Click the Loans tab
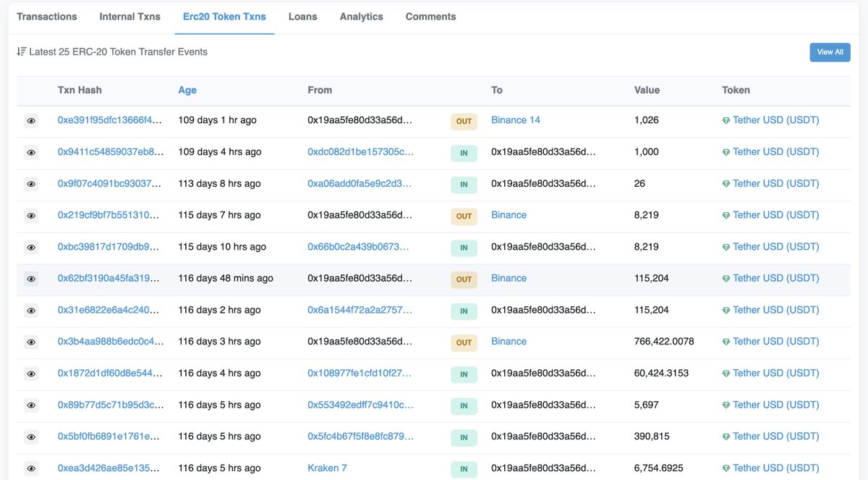 [x=302, y=17]
